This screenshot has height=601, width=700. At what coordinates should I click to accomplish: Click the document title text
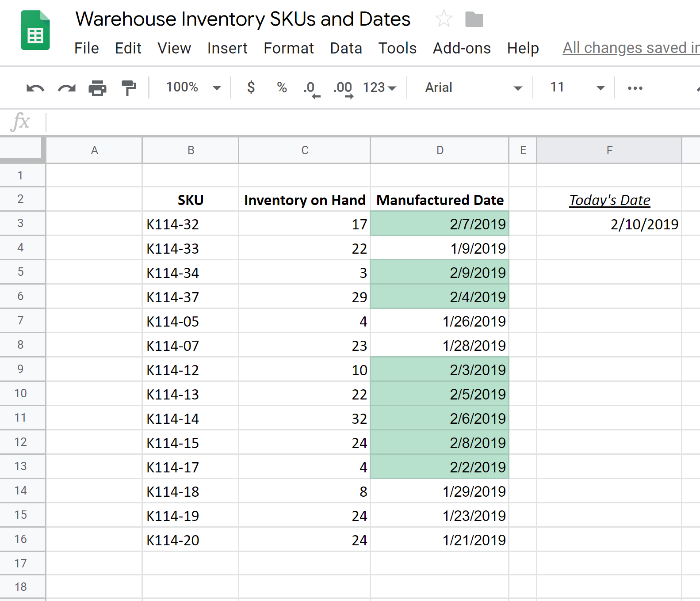[x=243, y=19]
